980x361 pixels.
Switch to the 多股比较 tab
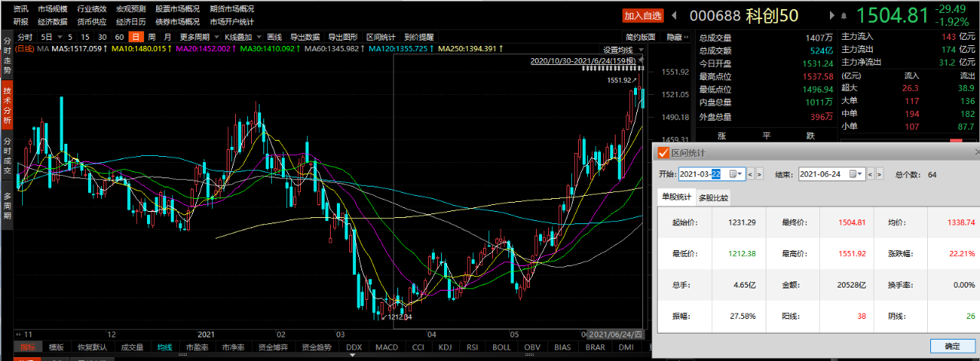[713, 197]
